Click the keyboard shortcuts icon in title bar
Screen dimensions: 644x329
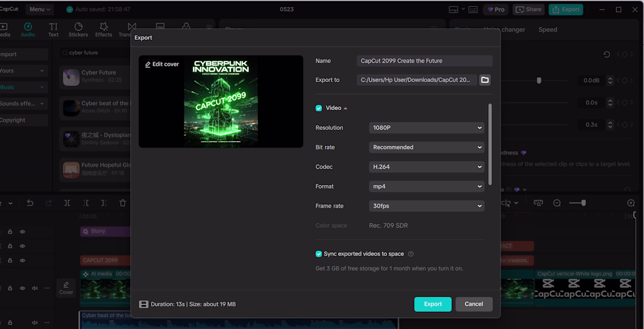(x=472, y=9)
